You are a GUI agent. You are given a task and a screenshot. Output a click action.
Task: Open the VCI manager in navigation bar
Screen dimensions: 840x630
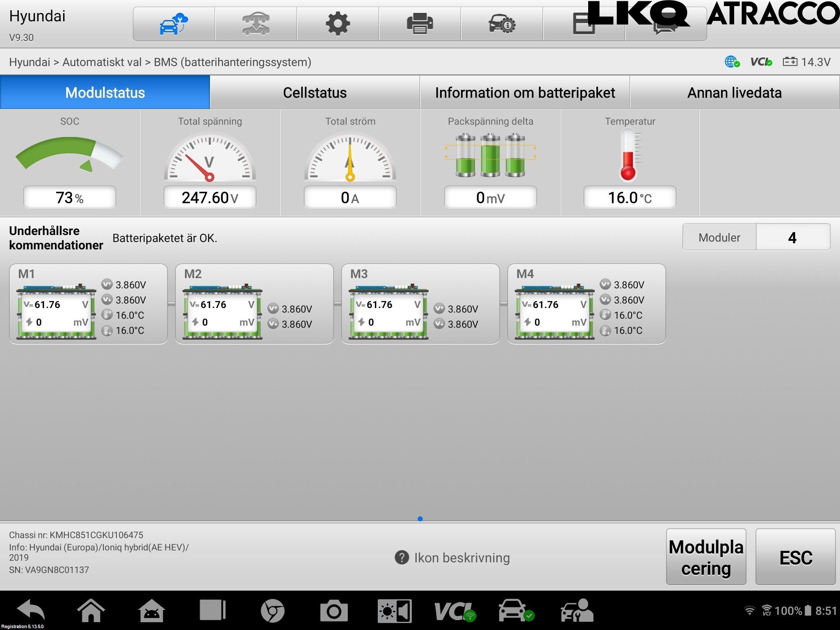[x=455, y=611]
